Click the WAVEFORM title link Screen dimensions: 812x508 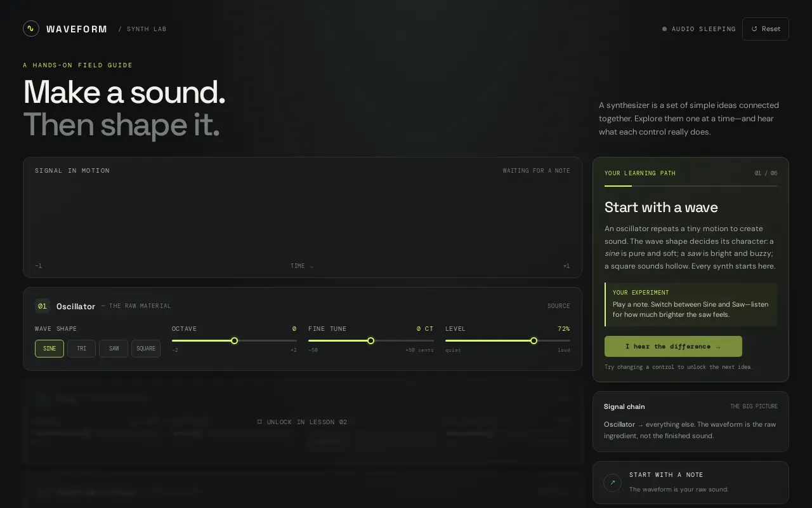click(x=77, y=29)
